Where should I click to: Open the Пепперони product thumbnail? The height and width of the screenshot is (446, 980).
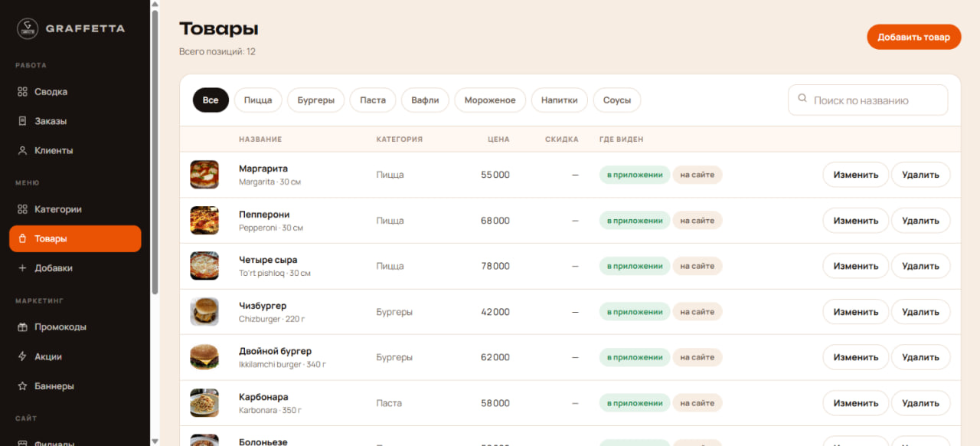[204, 221]
